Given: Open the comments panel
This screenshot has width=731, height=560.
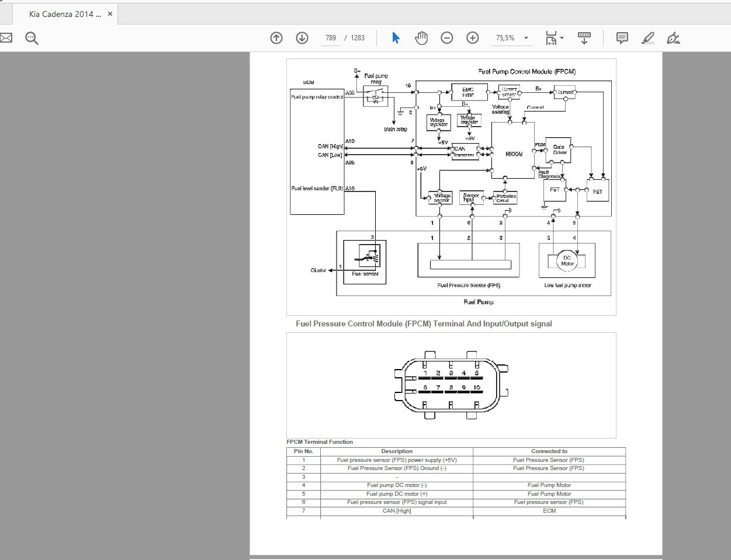Looking at the screenshot, I should 621,37.
